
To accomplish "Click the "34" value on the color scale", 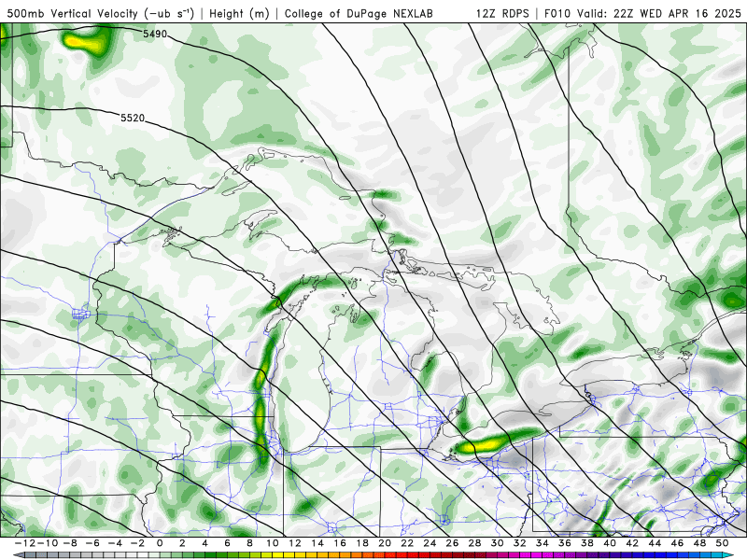I will [543, 543].
